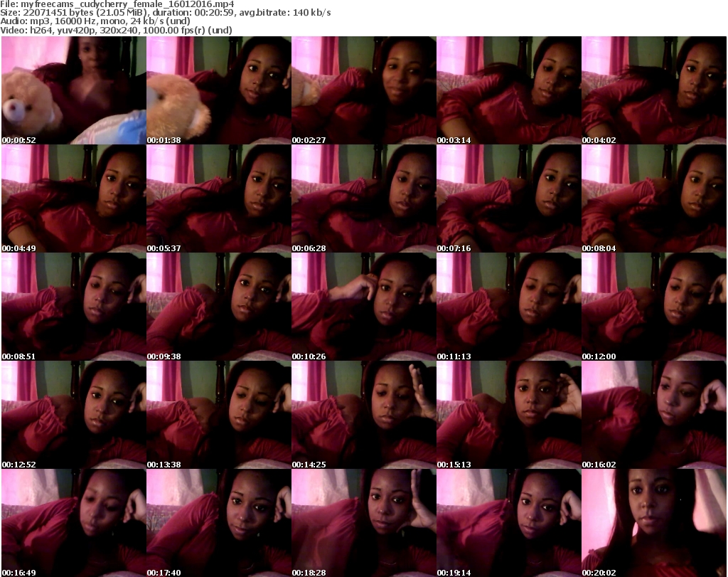Select the thumbnail stamped 00:08:04
Image resolution: width=728 pixels, height=577 pixels.
pyautogui.click(x=654, y=198)
